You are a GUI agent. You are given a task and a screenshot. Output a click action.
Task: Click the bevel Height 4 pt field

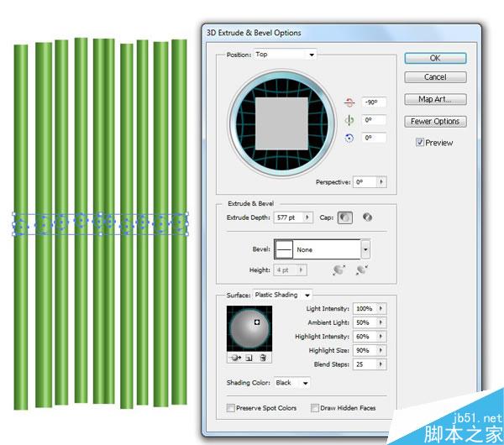coord(286,270)
